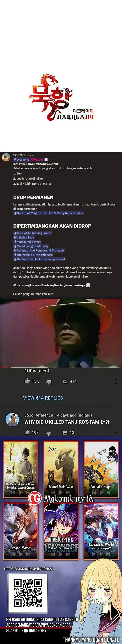Viewport: 122px width, 644px height.
Task: Expand VIEW 414 REPLIES
Action: tap(43, 398)
